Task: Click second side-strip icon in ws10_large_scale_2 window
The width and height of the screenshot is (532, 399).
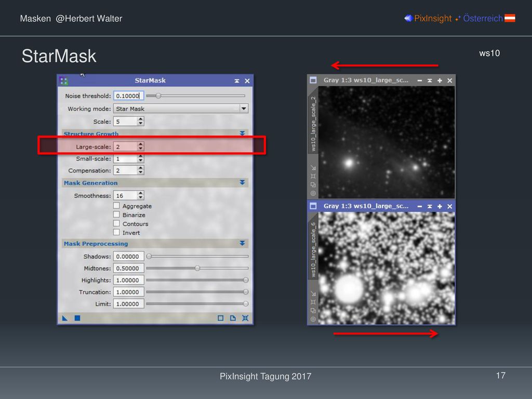Action: point(313,176)
